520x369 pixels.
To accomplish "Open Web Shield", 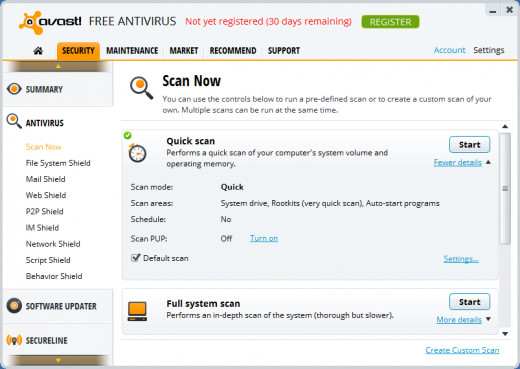I will [x=46, y=195].
